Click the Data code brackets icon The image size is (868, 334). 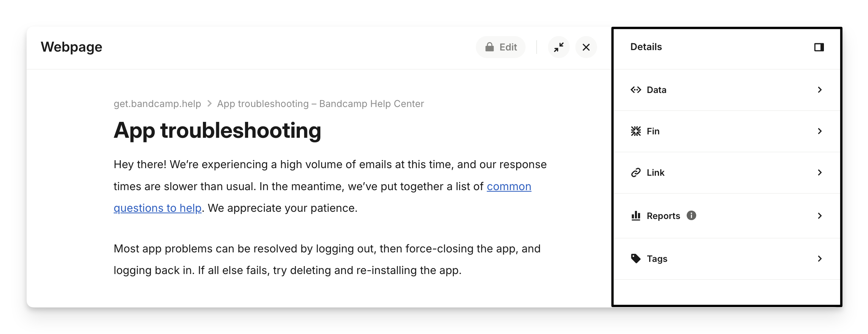coord(636,90)
